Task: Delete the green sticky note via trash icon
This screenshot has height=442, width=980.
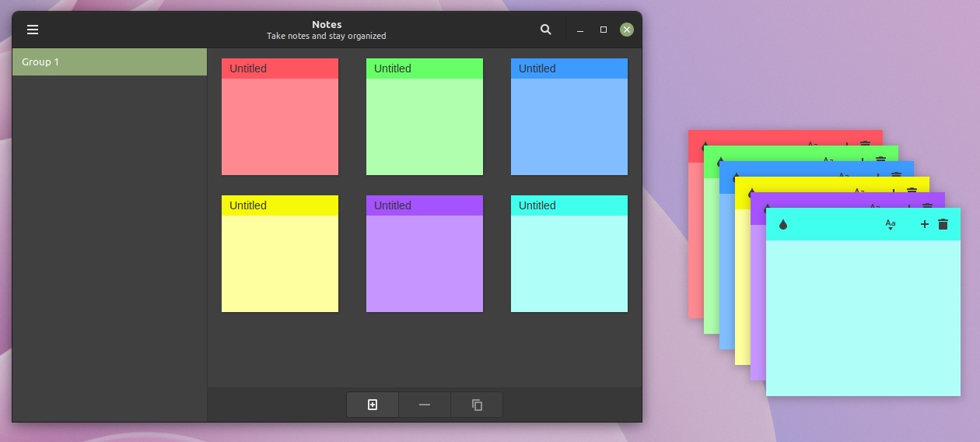Action: [x=881, y=160]
